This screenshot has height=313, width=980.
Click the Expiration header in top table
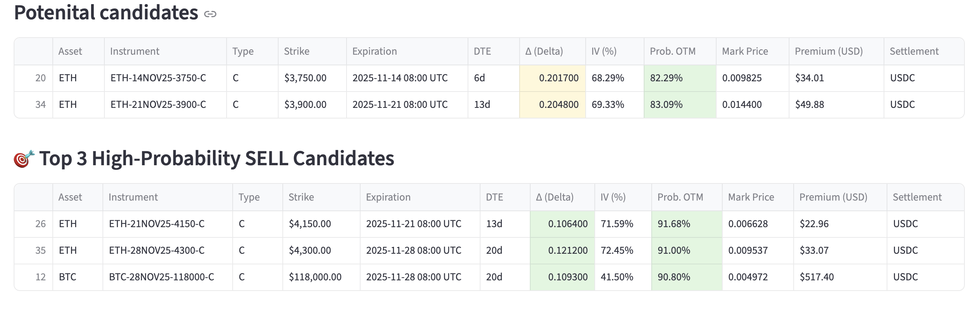tap(374, 51)
